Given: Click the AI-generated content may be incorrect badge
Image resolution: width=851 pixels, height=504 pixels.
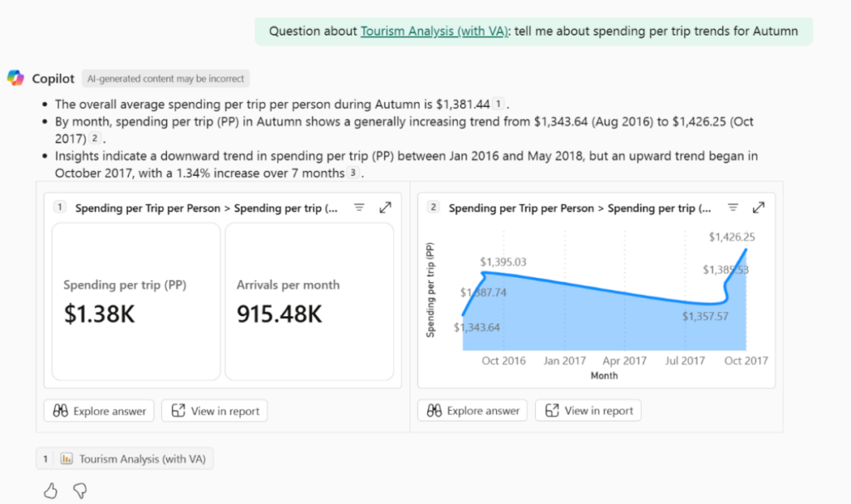Looking at the screenshot, I should (166, 79).
